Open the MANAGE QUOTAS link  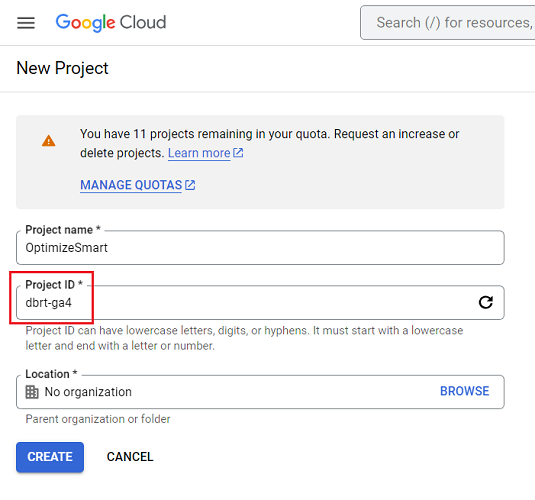point(131,185)
